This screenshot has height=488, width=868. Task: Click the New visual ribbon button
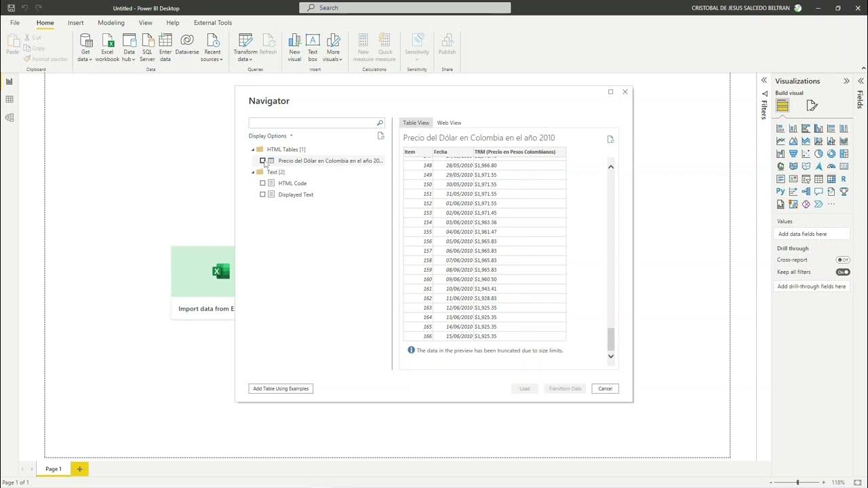point(294,47)
